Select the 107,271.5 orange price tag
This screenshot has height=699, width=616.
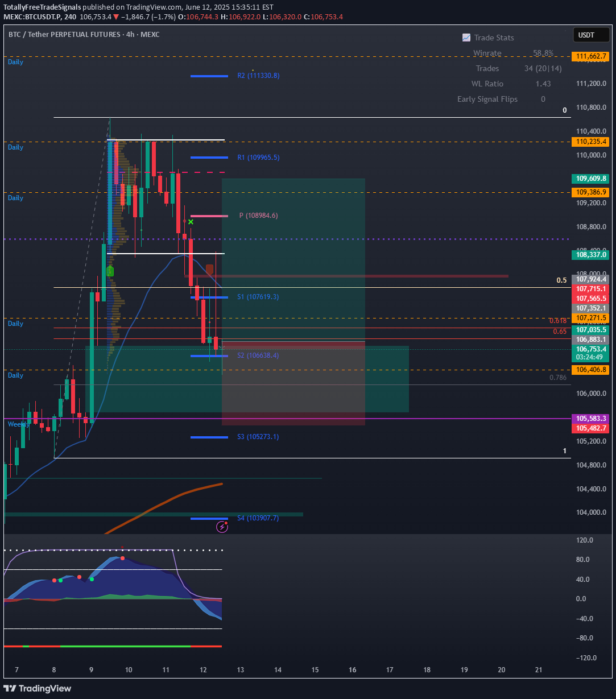click(x=591, y=318)
